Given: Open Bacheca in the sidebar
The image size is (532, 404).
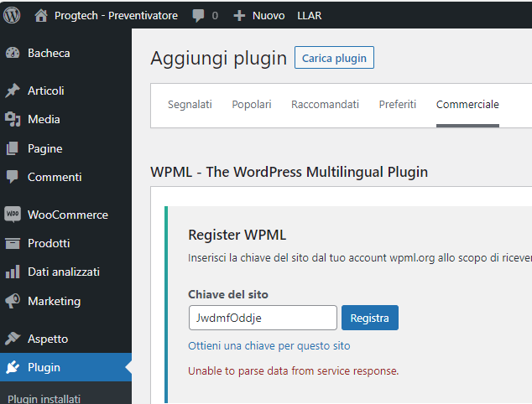Looking at the screenshot, I should point(49,53).
